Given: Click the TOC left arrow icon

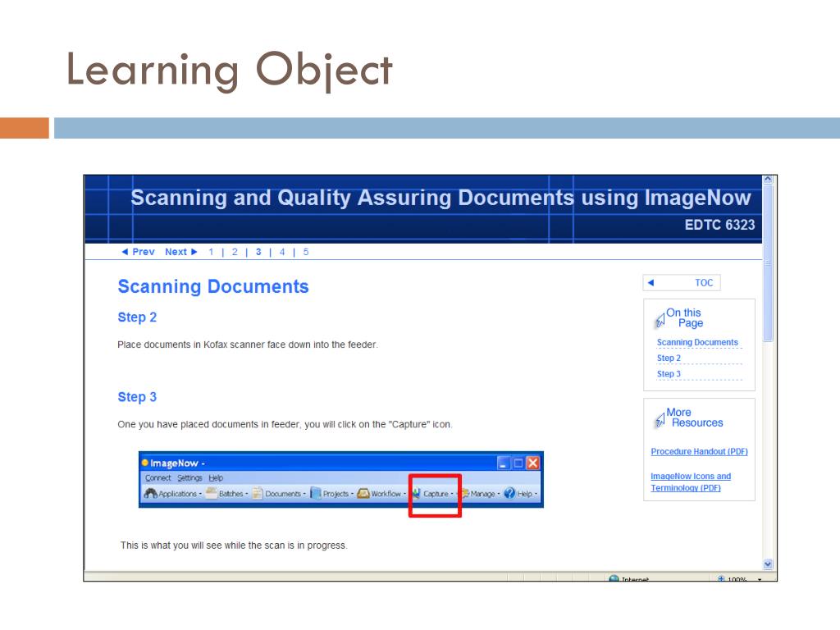Looking at the screenshot, I should point(651,283).
